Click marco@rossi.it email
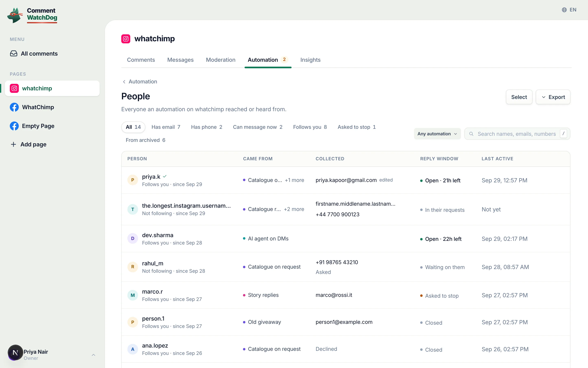This screenshot has width=588, height=368. pyautogui.click(x=334, y=295)
